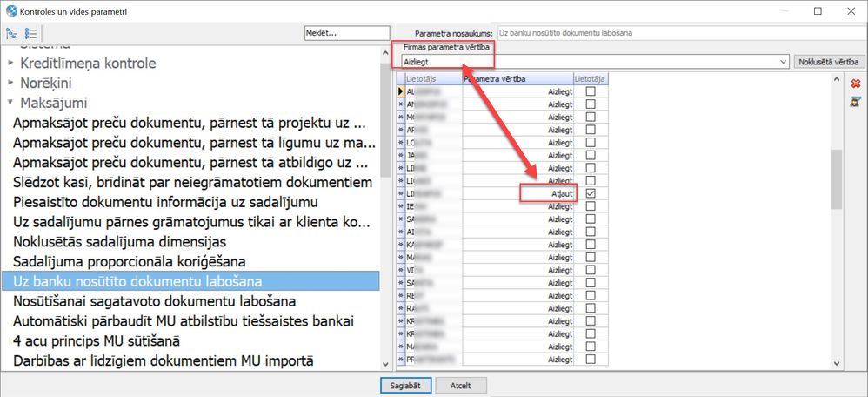Viewport: 868px width, 397px height.
Task: Close the Kontroles un vides parametri window
Action: tap(851, 11)
